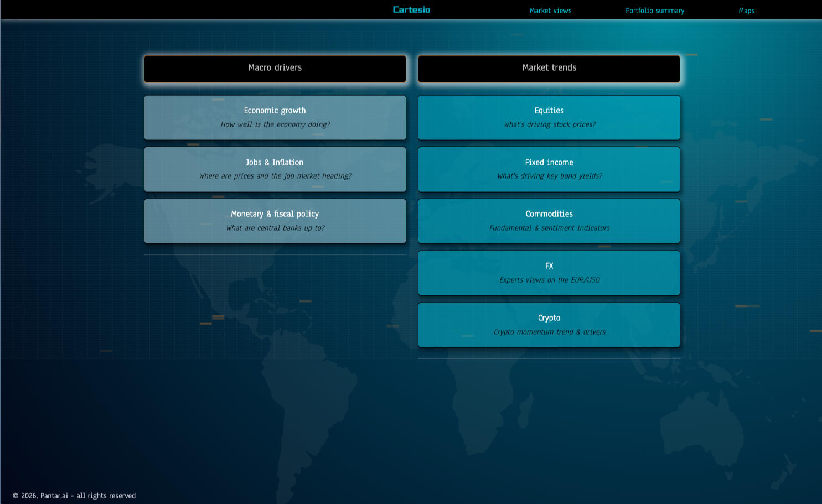The image size is (822, 504).
Task: Click "What's driving stock prices?" subtitle
Action: coord(550,124)
